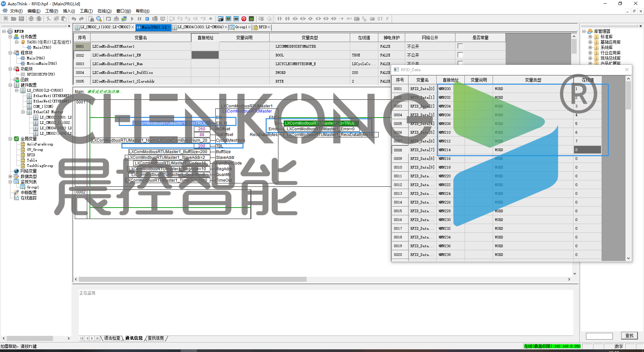Click the Pause icon in toolbar
The height and width of the screenshot is (352, 644).
140,19
